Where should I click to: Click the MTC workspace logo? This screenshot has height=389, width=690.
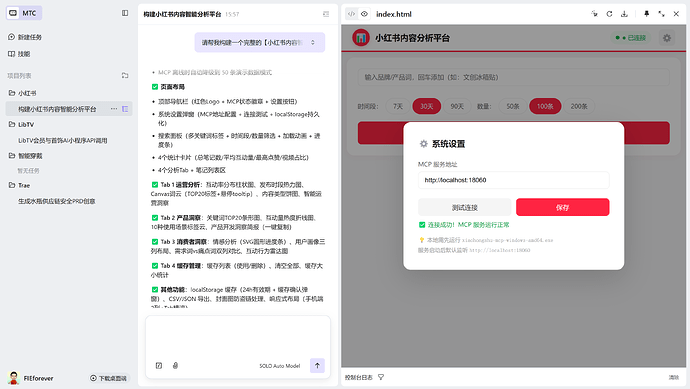point(24,13)
